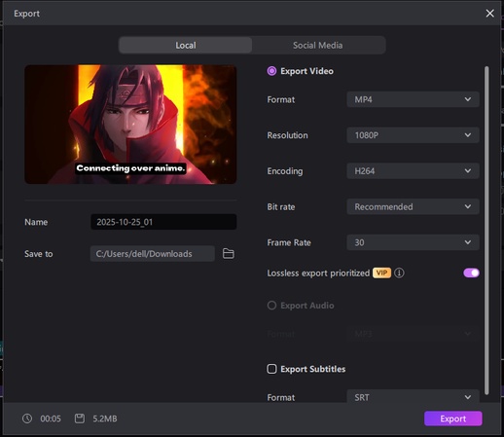Switch to the Local tab
This screenshot has width=504, height=437.
pos(186,45)
